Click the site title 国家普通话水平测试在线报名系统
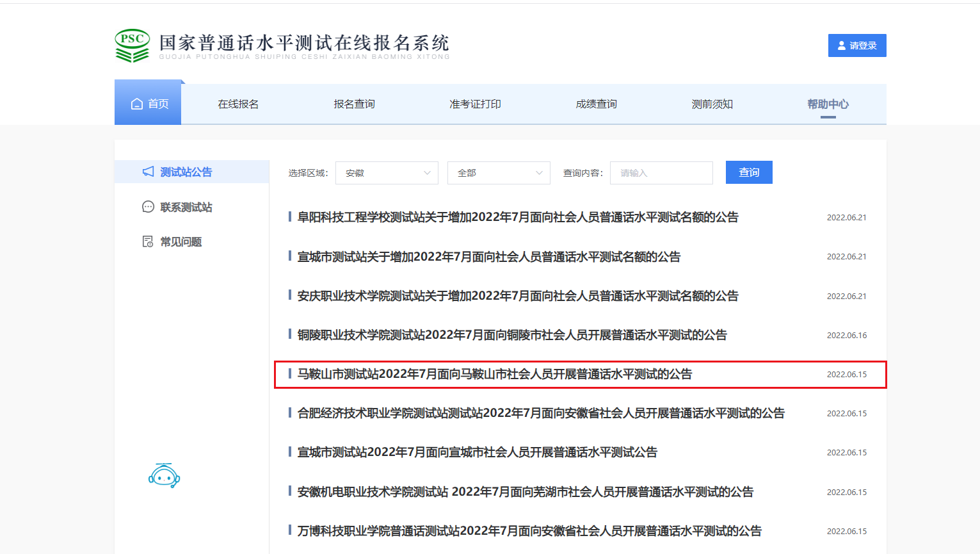The width and height of the screenshot is (980, 554). coord(304,43)
